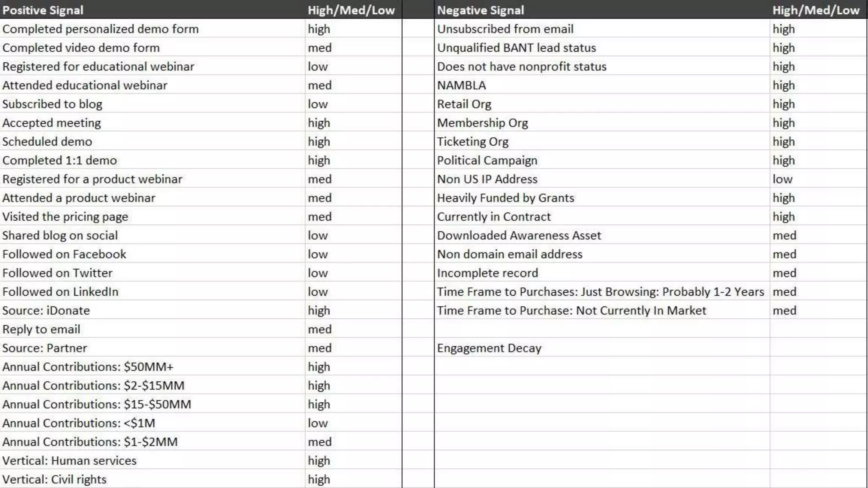Click the 'Followed on LinkedIn' cell
Image resolution: width=868 pixels, height=488 pixels.
coord(60,292)
